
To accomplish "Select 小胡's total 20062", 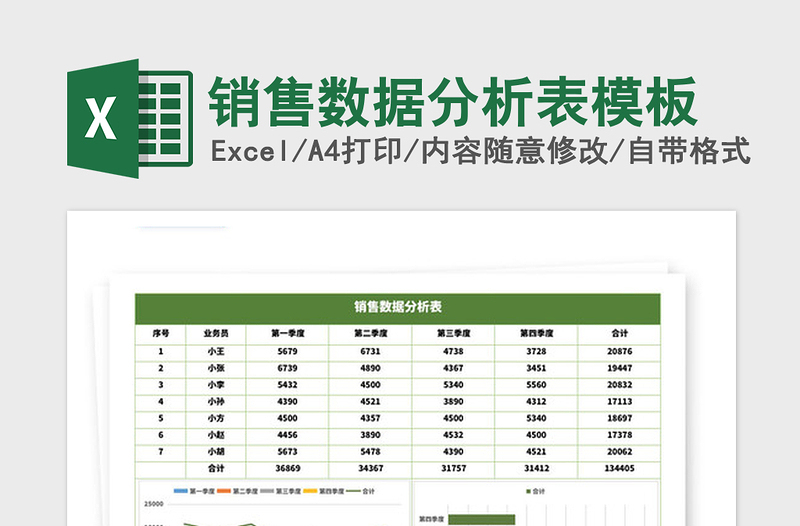I will (x=620, y=452).
